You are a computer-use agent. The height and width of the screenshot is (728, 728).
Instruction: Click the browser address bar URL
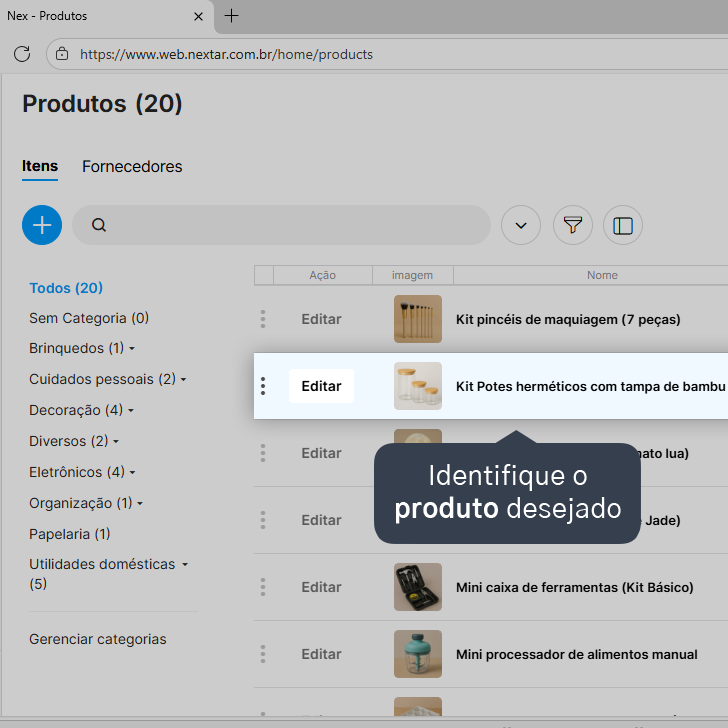(x=226, y=54)
